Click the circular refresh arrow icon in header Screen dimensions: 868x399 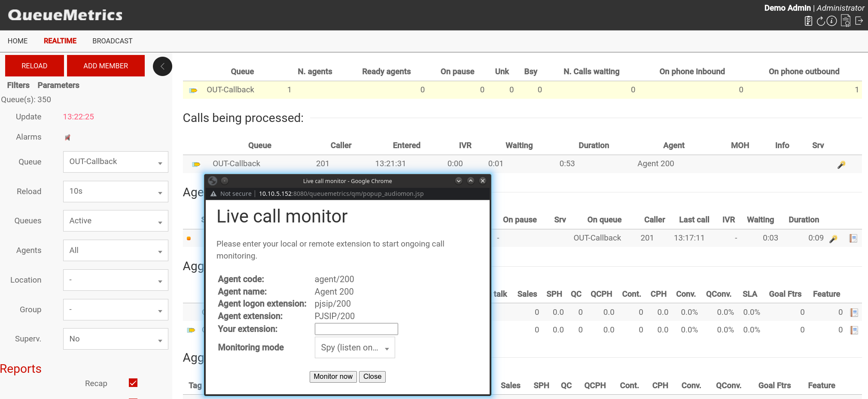[x=821, y=21]
